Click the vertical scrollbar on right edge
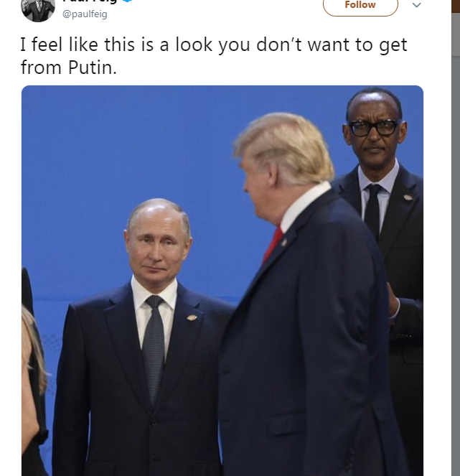 (x=456, y=243)
